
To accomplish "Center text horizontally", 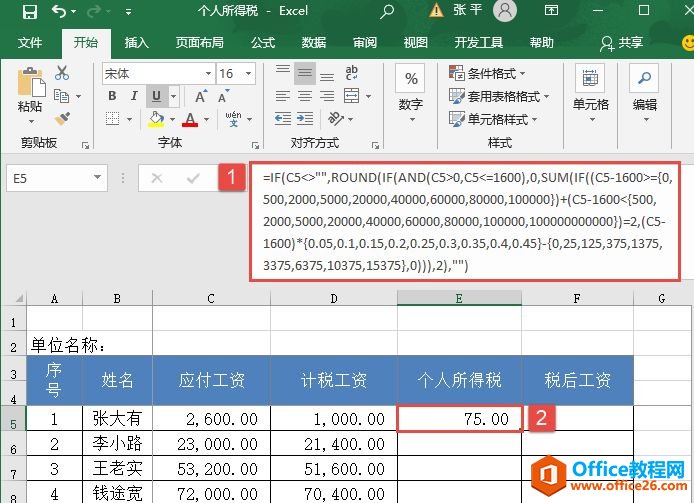I will tap(305, 96).
